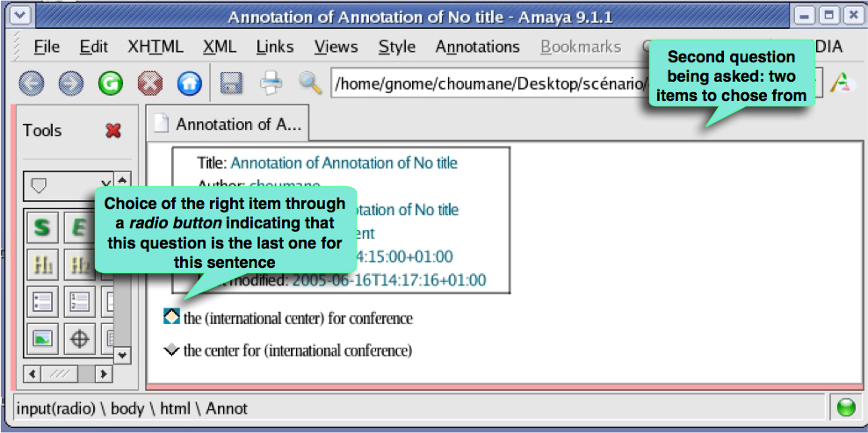The image size is (868, 433).
Task: Minimize the Amaya window
Action: pyautogui.click(x=807, y=17)
